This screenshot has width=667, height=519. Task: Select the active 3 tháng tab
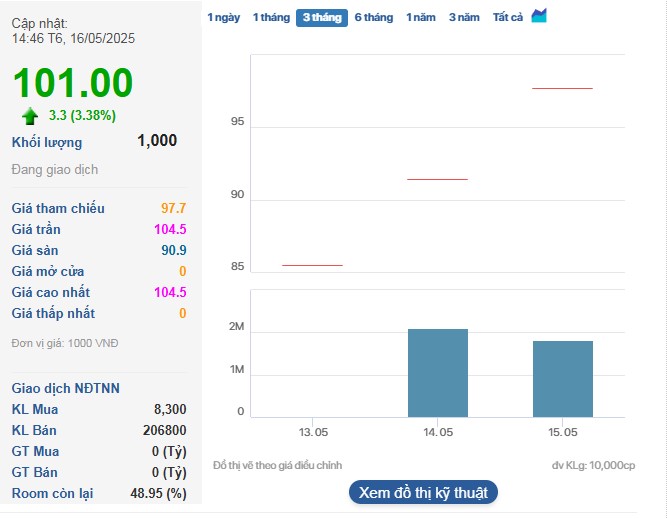[x=321, y=17]
